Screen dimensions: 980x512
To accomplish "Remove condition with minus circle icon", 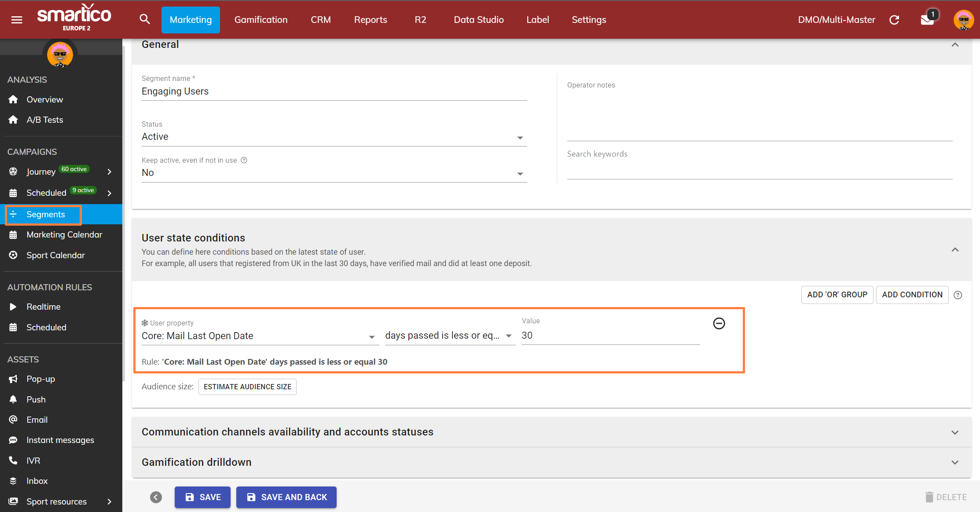I will [x=719, y=323].
